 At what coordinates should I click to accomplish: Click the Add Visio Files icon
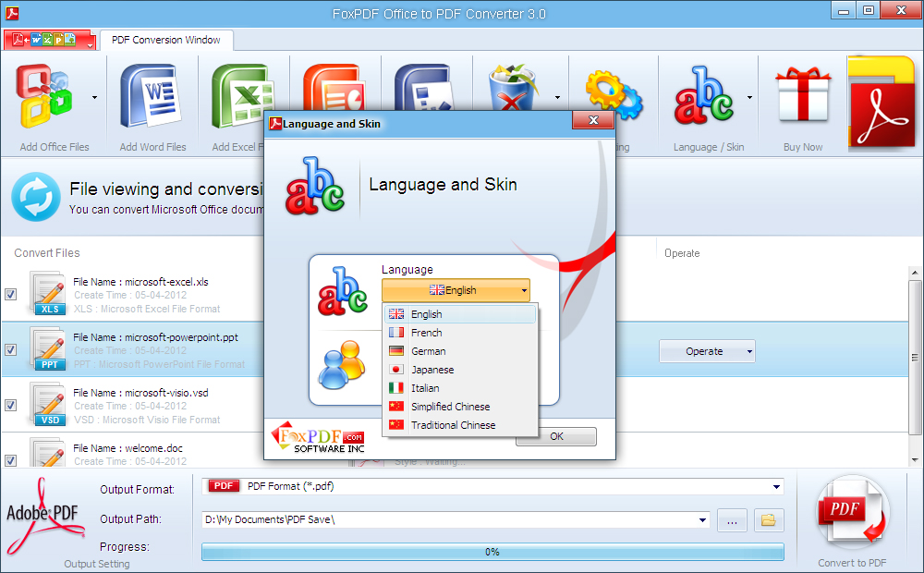pyautogui.click(x=424, y=87)
